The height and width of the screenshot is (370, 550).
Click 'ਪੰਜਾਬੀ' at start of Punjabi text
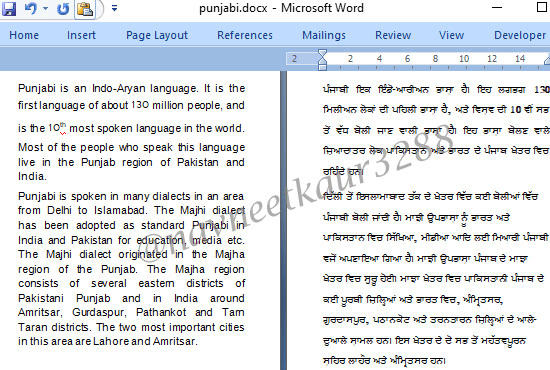(x=336, y=89)
